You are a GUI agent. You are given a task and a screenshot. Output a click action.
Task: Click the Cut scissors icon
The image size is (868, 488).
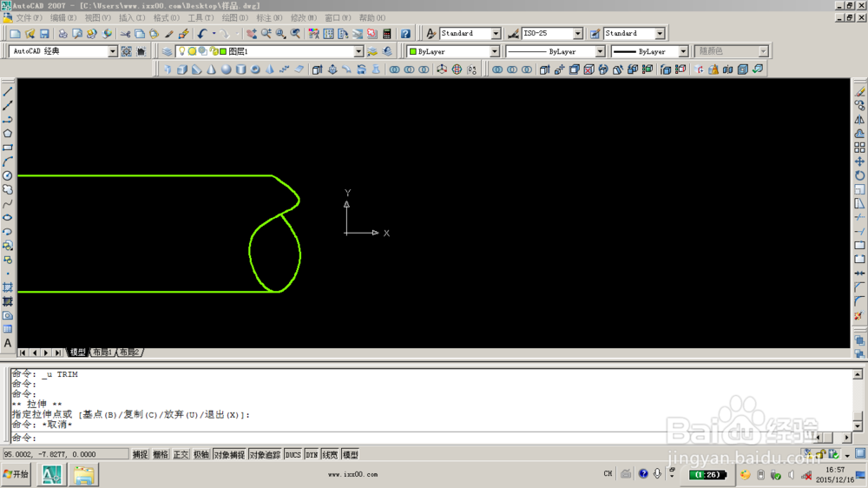(x=126, y=33)
